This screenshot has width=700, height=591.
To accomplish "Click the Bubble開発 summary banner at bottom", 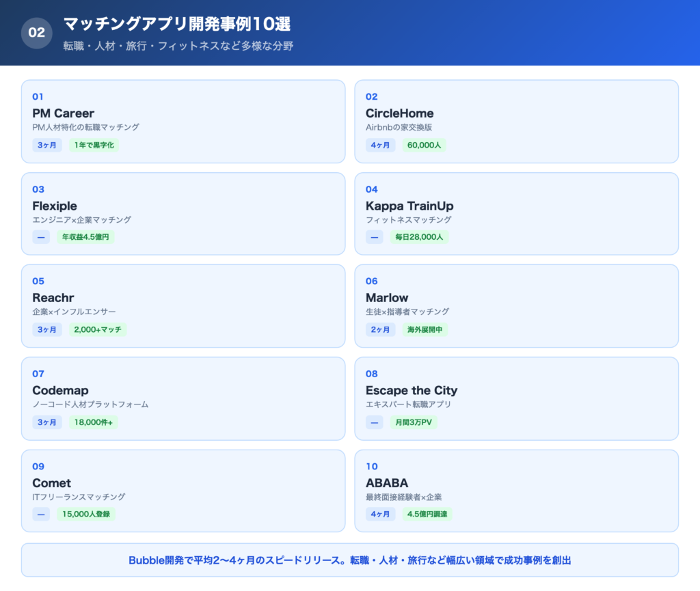I will pos(350,560).
